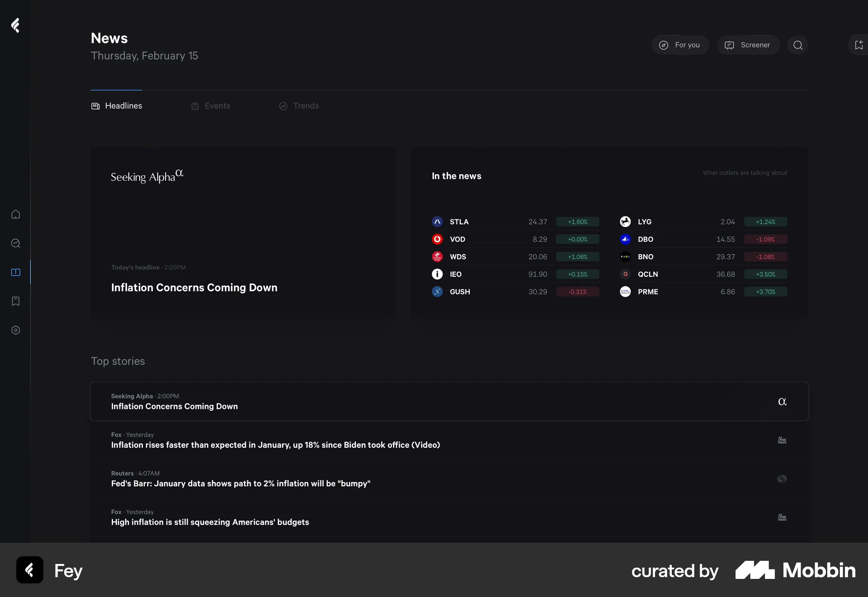The height and width of the screenshot is (597, 868).
Task: Click the active News book icon in sidebar
Action: pyautogui.click(x=15, y=272)
